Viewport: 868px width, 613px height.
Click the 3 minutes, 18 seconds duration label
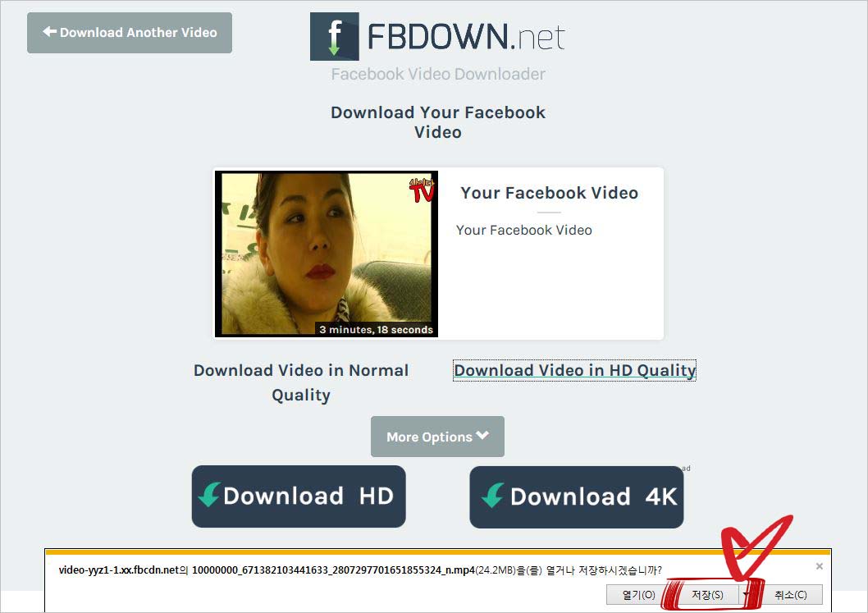tap(376, 330)
